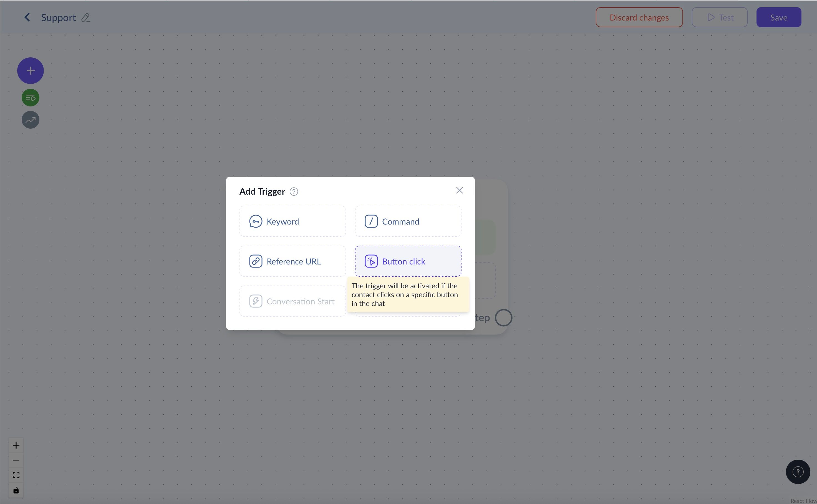Run the flow with Test button
817x504 pixels.
click(719, 17)
